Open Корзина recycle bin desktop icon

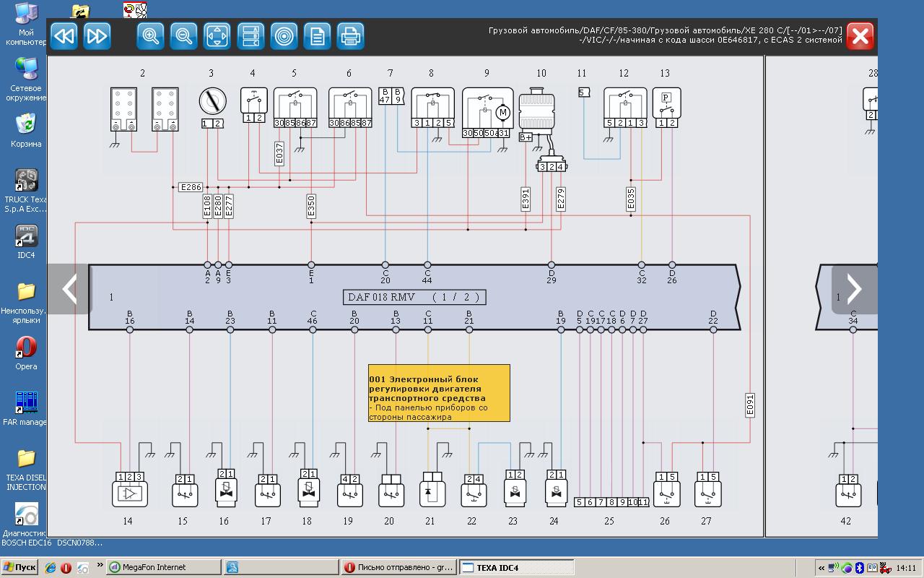tap(26, 130)
